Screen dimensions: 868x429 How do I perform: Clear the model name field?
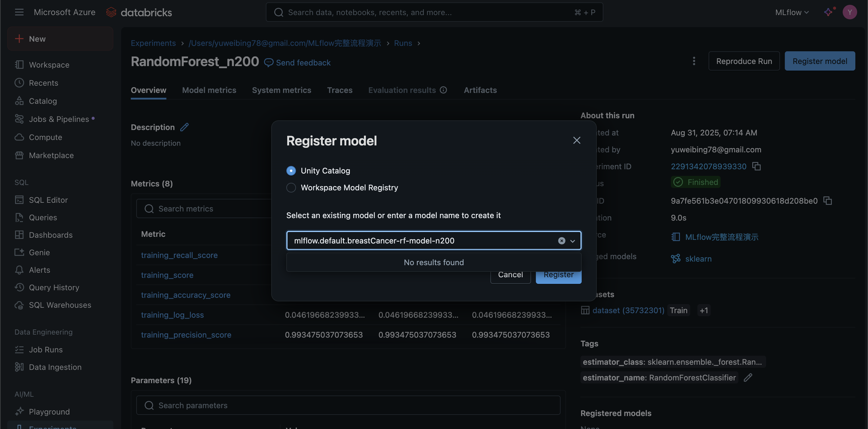point(561,240)
